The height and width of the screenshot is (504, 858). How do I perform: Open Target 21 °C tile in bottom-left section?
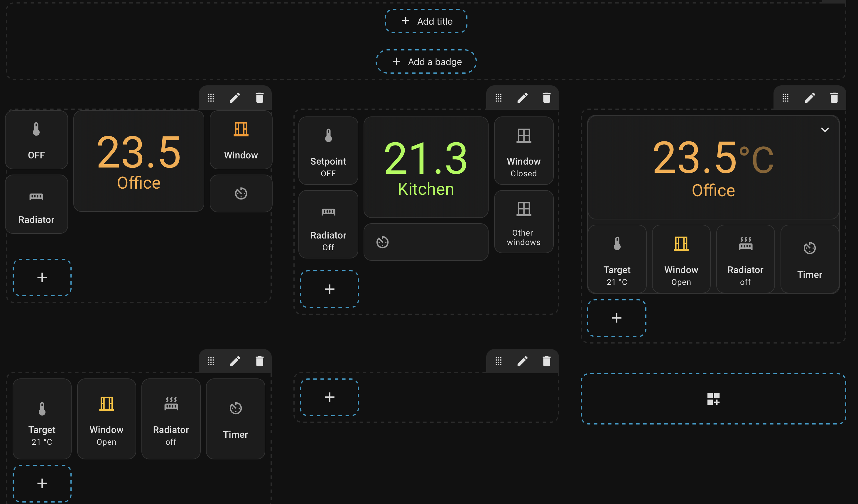(42, 419)
